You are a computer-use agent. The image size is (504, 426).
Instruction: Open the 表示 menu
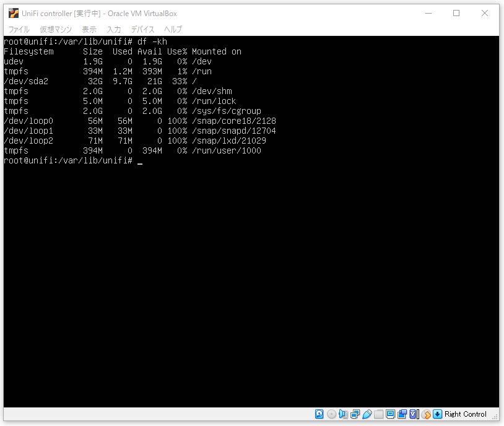(89, 29)
